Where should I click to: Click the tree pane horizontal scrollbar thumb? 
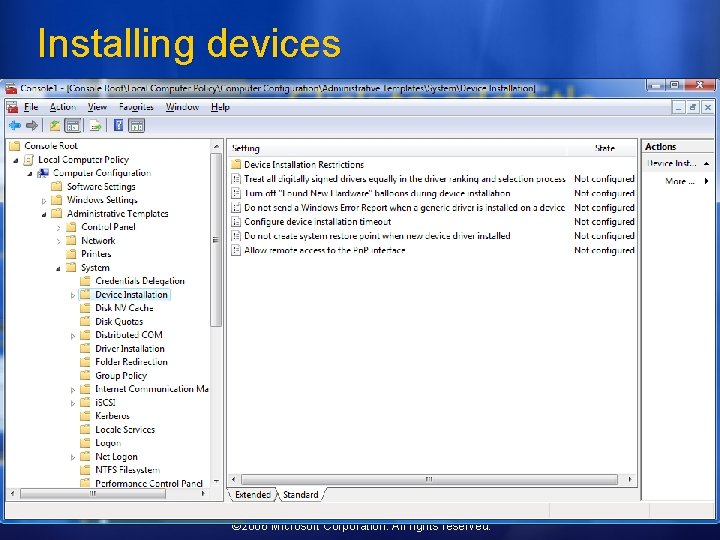click(x=93, y=494)
